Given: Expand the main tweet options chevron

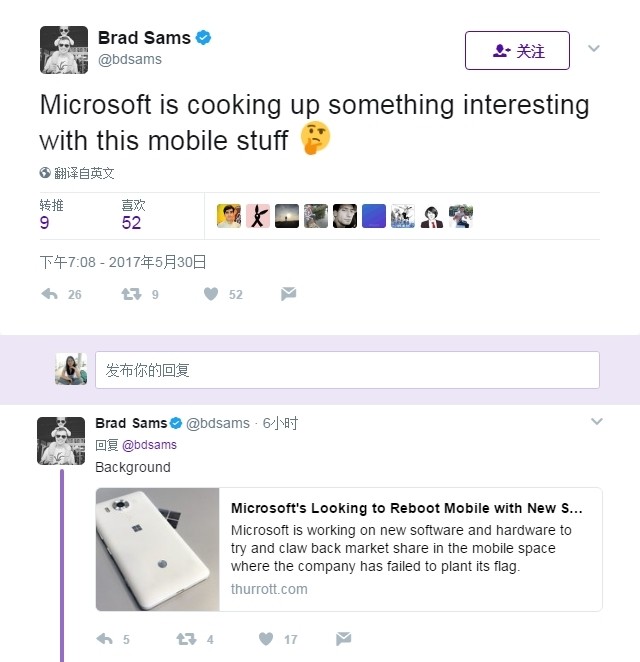Looking at the screenshot, I should click(x=593, y=48).
